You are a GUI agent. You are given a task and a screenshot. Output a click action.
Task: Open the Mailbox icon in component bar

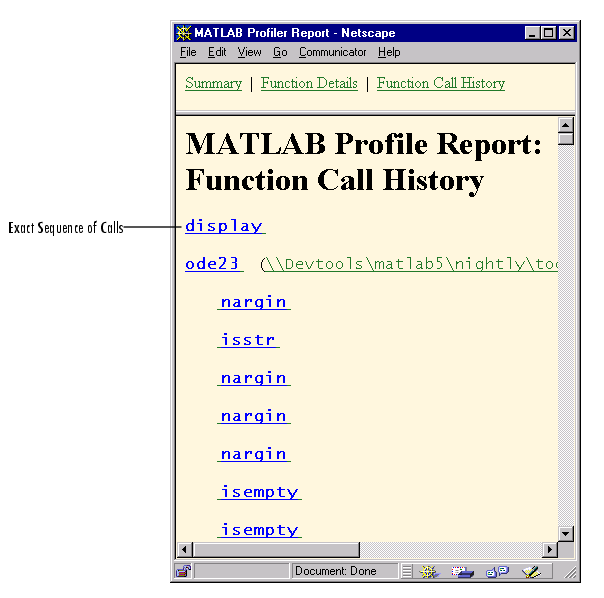pos(463,571)
